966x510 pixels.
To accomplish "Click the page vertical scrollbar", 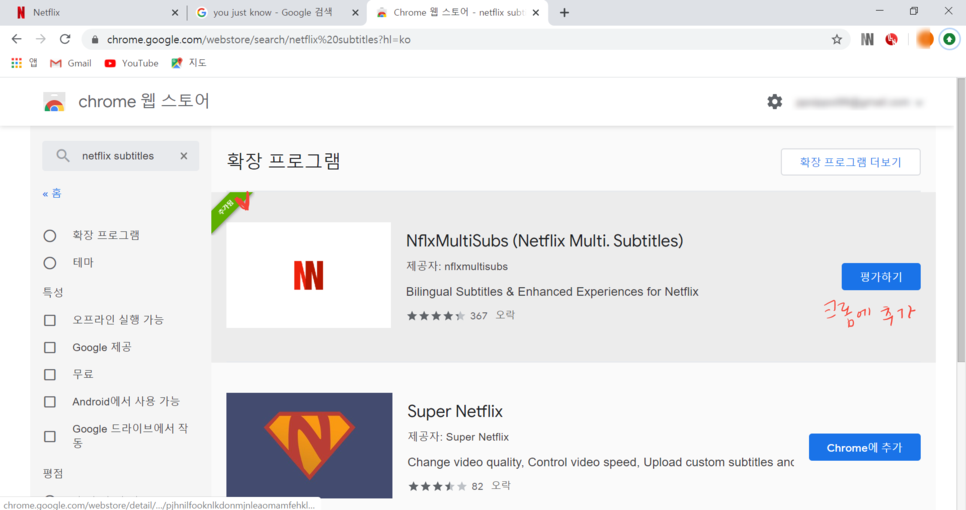I will coord(960,222).
